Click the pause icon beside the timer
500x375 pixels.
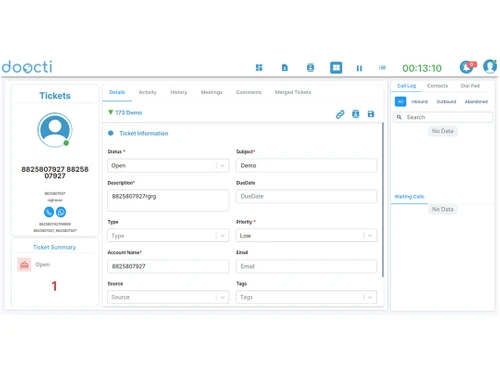[x=359, y=68]
